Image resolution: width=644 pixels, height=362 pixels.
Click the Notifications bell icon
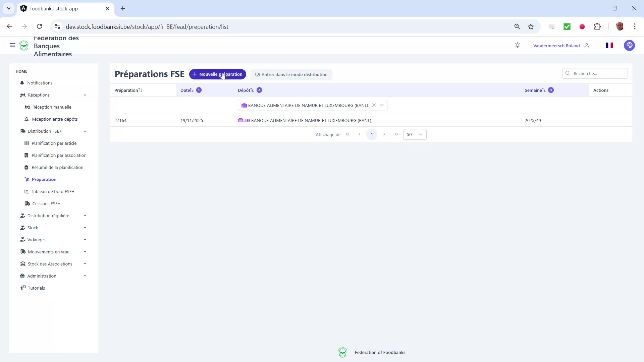point(22,83)
